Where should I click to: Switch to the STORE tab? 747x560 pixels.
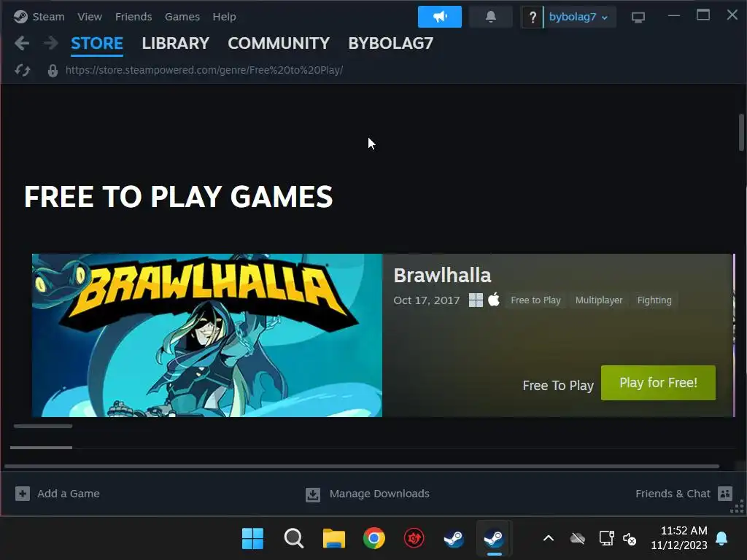point(97,43)
